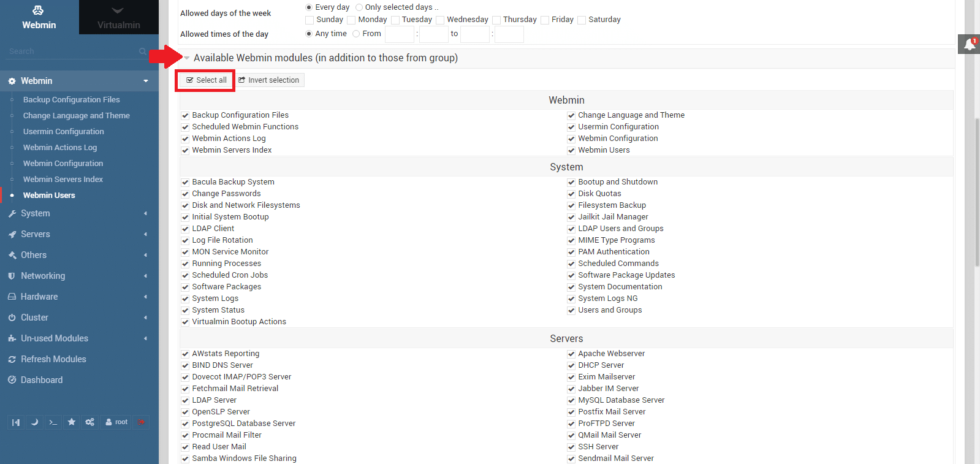Collapse Available Webmin modules section triangle
The image size is (980, 464).
pyautogui.click(x=187, y=58)
